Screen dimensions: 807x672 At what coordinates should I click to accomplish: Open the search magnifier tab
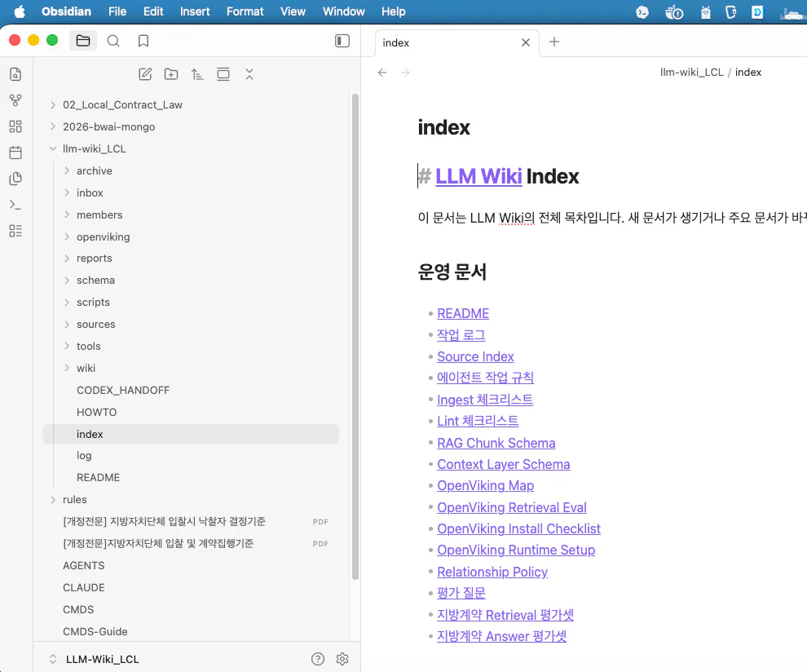[x=113, y=41]
